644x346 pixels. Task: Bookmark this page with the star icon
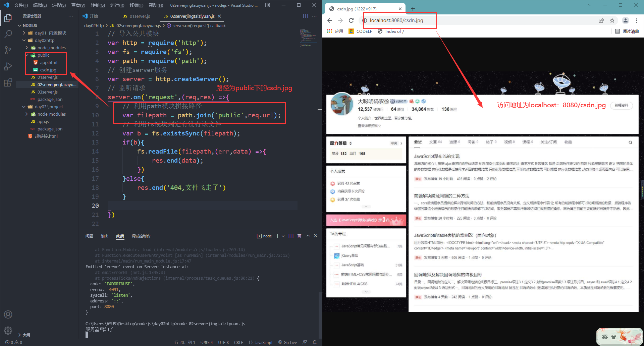[612, 20]
